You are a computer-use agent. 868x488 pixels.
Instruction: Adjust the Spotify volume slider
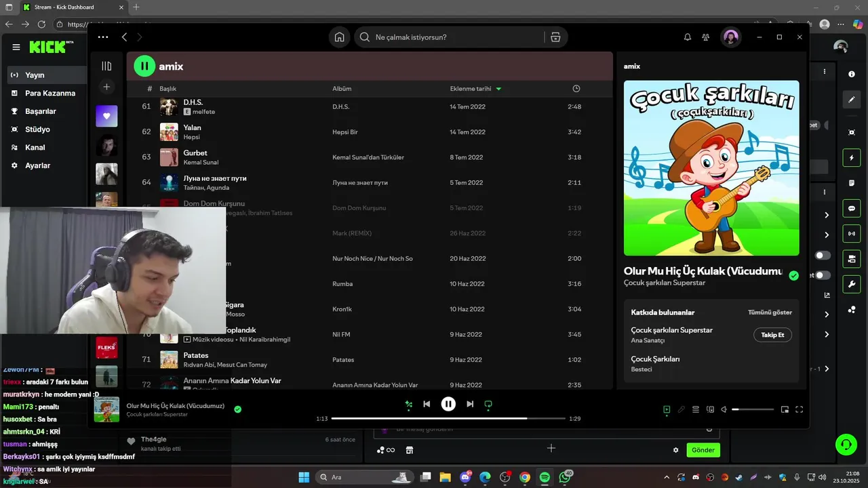pos(753,409)
